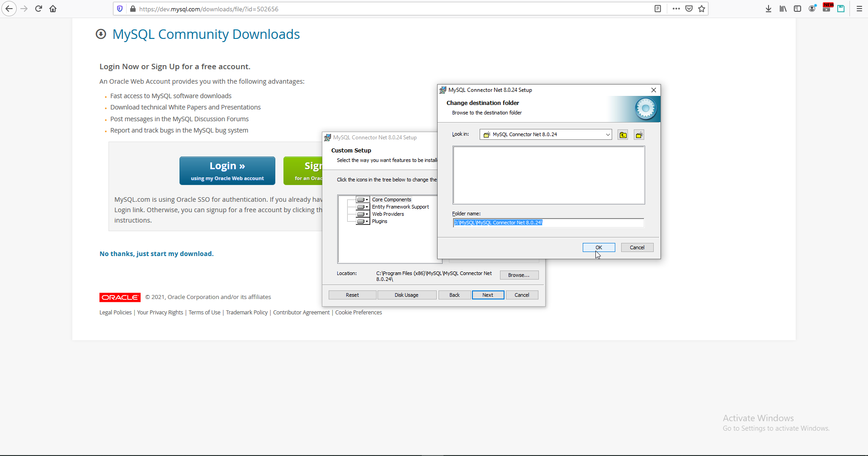868x456 pixels.
Task: Open the Legal Policies footer link
Action: [116, 313]
